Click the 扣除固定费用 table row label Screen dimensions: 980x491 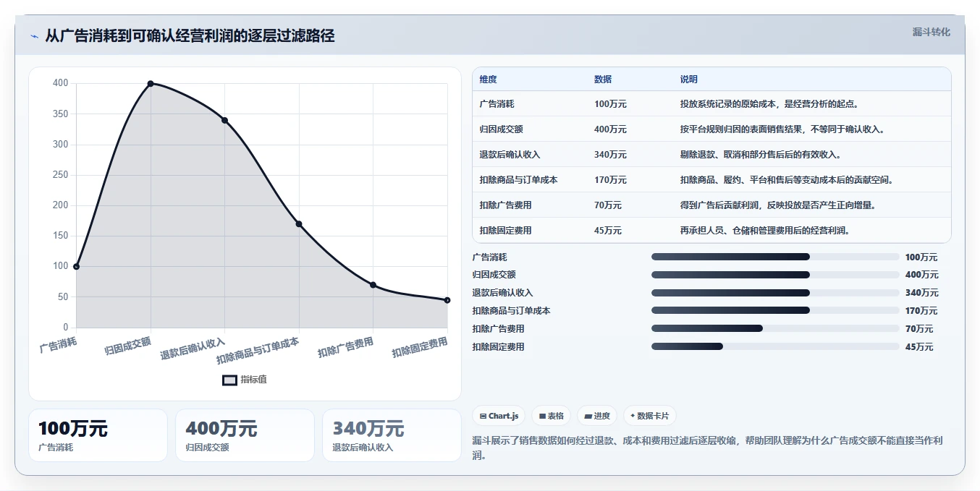pyautogui.click(x=505, y=231)
